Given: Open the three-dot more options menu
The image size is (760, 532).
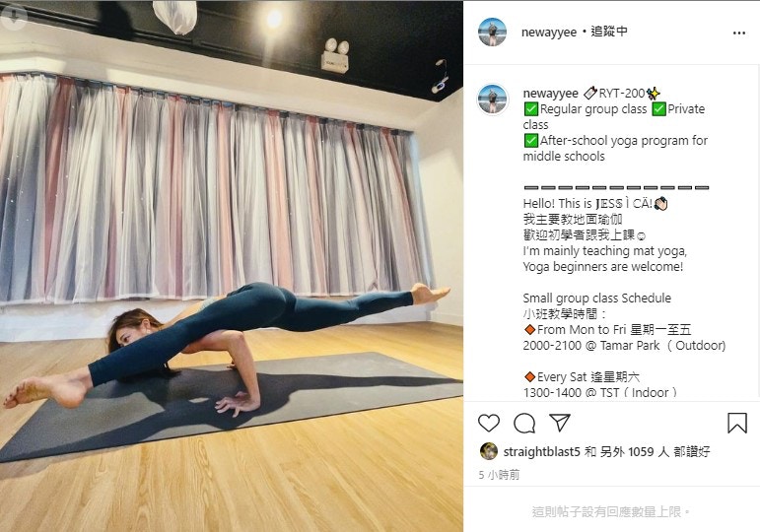Looking at the screenshot, I should click(x=739, y=33).
